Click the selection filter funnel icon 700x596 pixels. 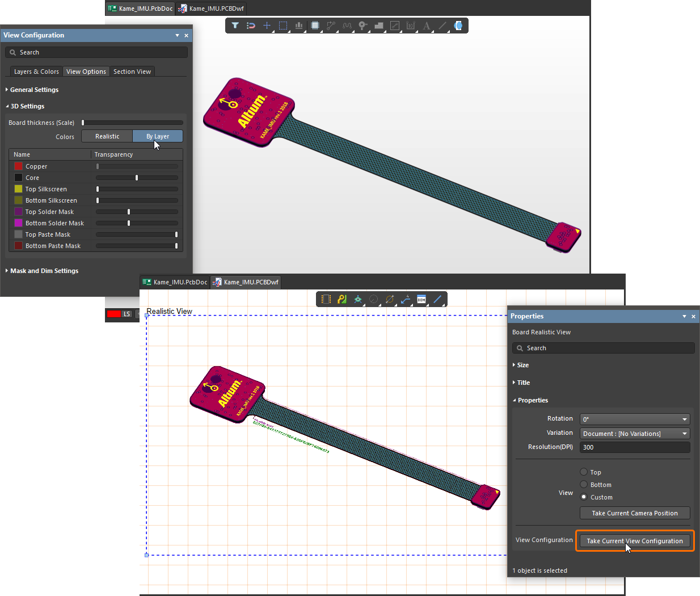click(235, 26)
